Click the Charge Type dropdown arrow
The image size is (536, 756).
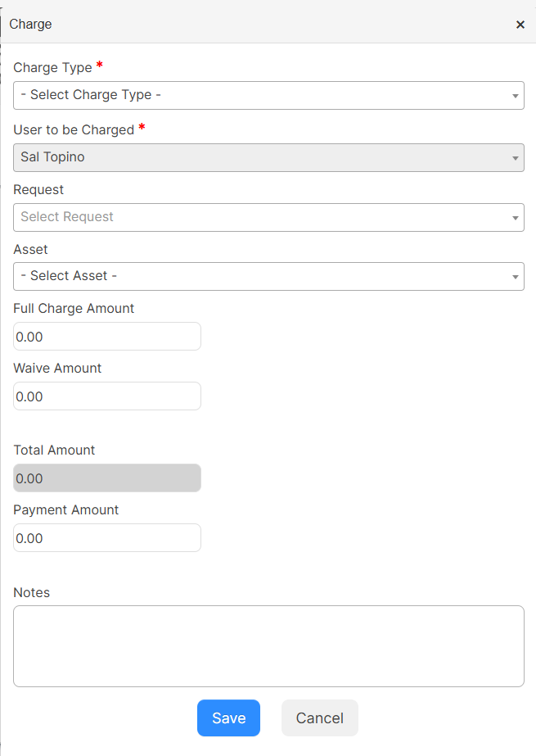click(515, 96)
